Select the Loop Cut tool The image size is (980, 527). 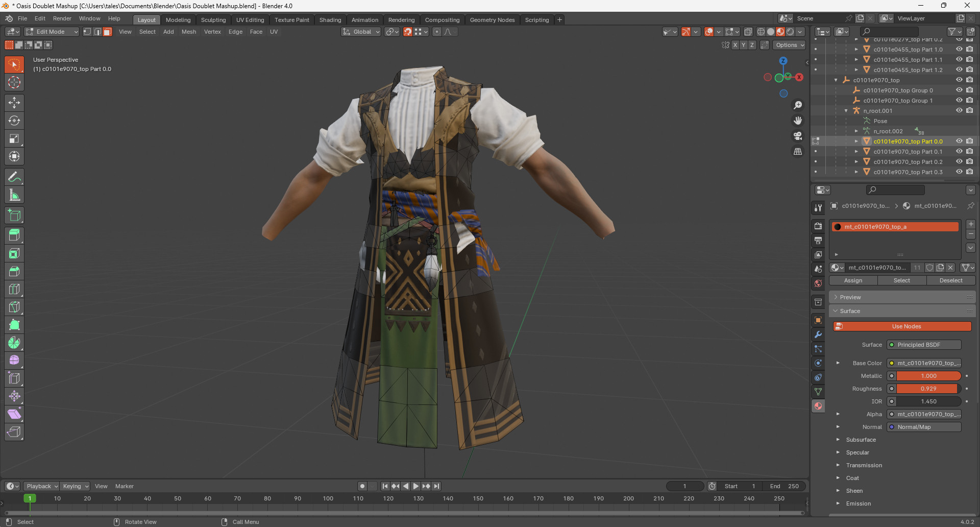[14, 289]
